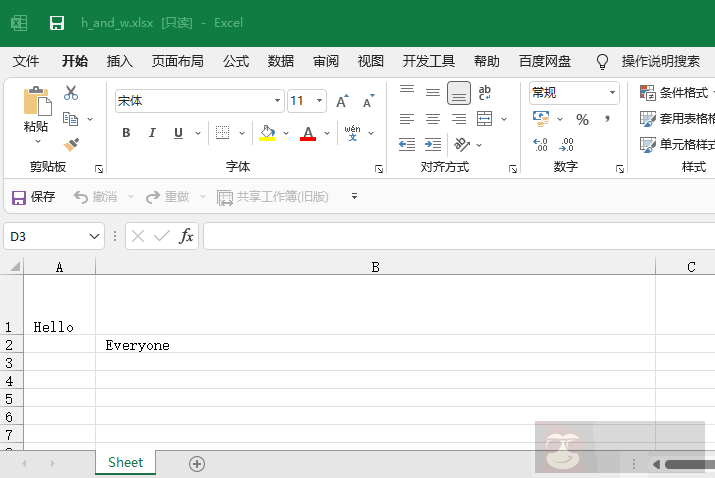Screen dimensions: 715x478
Task: Click the wén phonetic guide icon
Action: [x=352, y=133]
